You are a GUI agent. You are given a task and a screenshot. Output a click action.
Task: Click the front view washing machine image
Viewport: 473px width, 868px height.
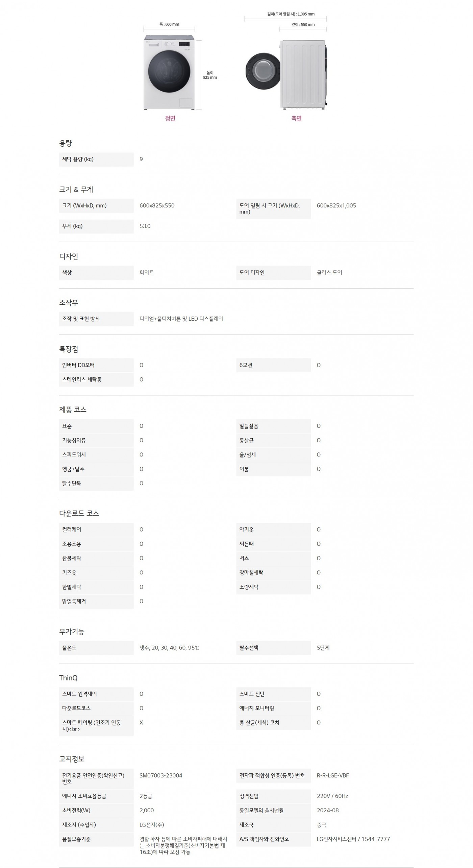[169, 72]
